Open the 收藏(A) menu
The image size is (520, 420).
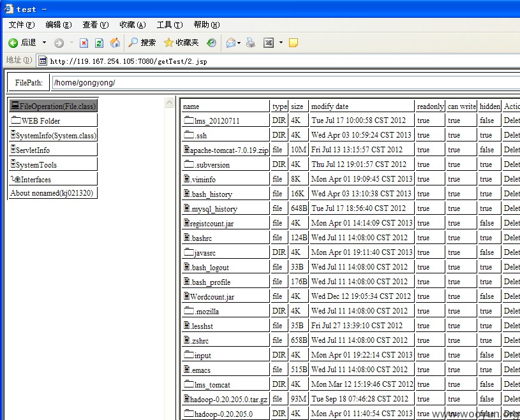[x=133, y=25]
